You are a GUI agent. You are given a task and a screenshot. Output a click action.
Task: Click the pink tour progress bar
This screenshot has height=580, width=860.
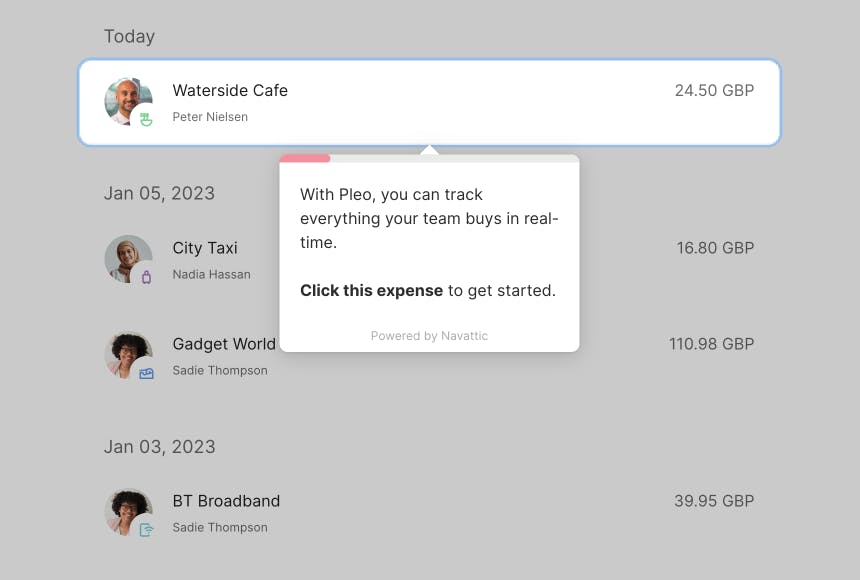coord(305,158)
